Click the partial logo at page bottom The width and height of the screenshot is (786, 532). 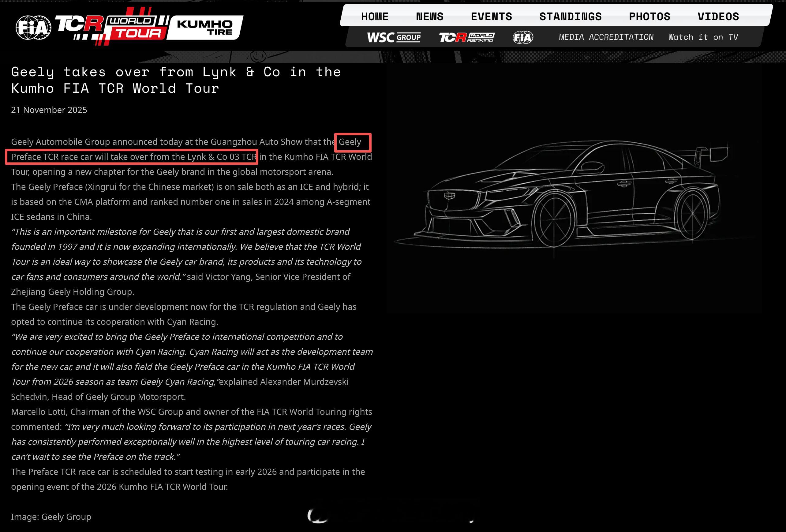(x=318, y=516)
